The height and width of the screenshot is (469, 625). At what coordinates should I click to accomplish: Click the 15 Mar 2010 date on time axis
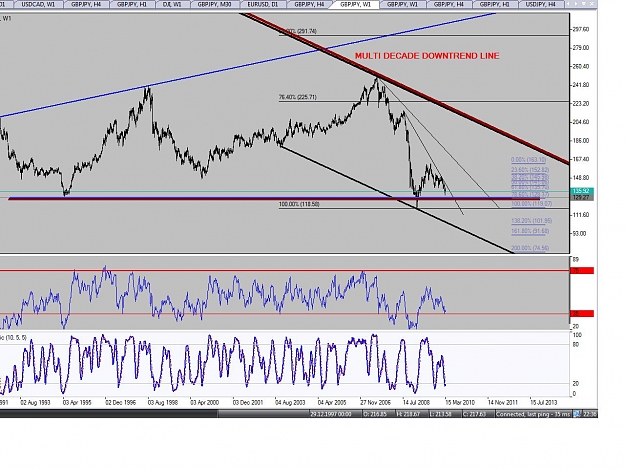click(x=460, y=402)
